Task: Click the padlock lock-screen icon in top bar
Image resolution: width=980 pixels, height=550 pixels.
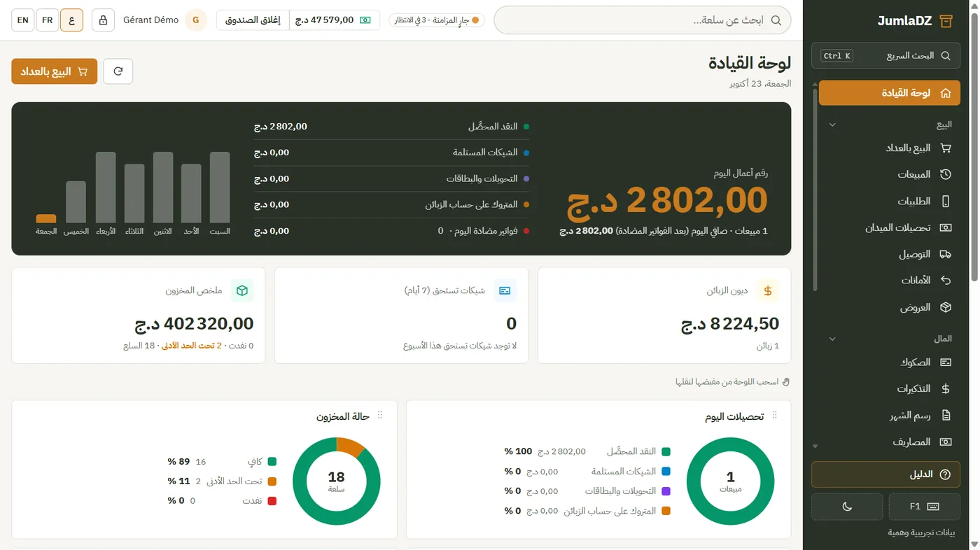Action: pos(103,20)
